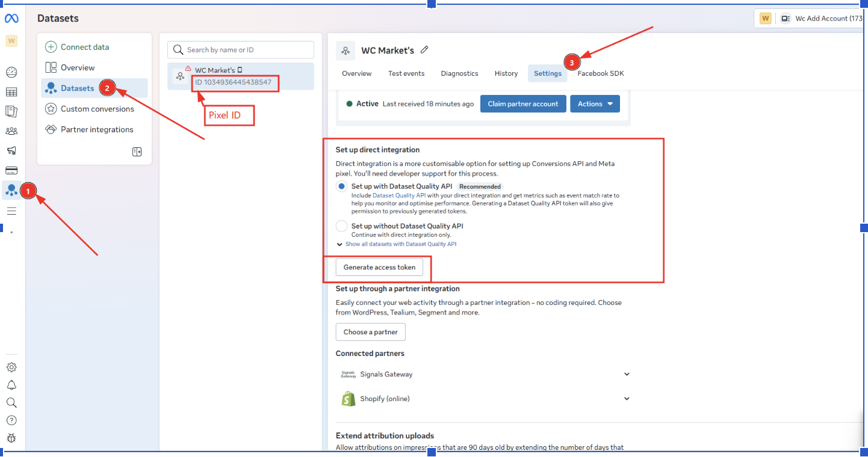868x457 pixels.
Task: Select the Settings tab
Action: click(x=548, y=73)
